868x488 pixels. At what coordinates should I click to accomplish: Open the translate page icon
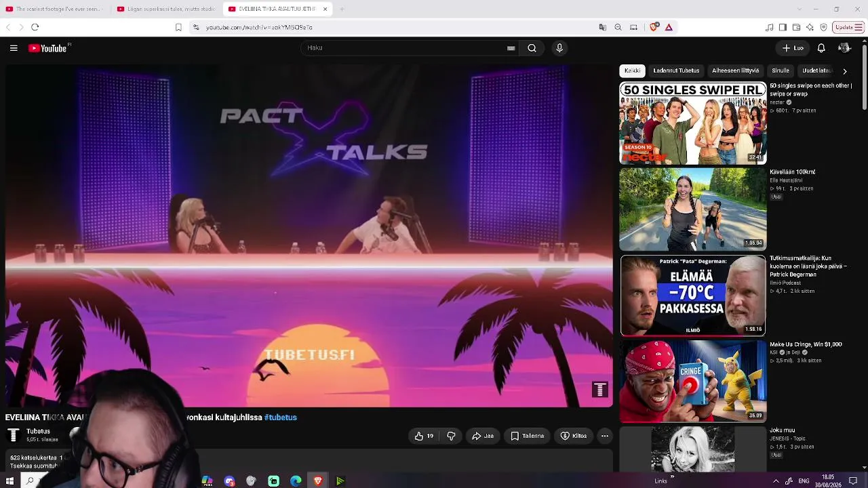point(602,27)
